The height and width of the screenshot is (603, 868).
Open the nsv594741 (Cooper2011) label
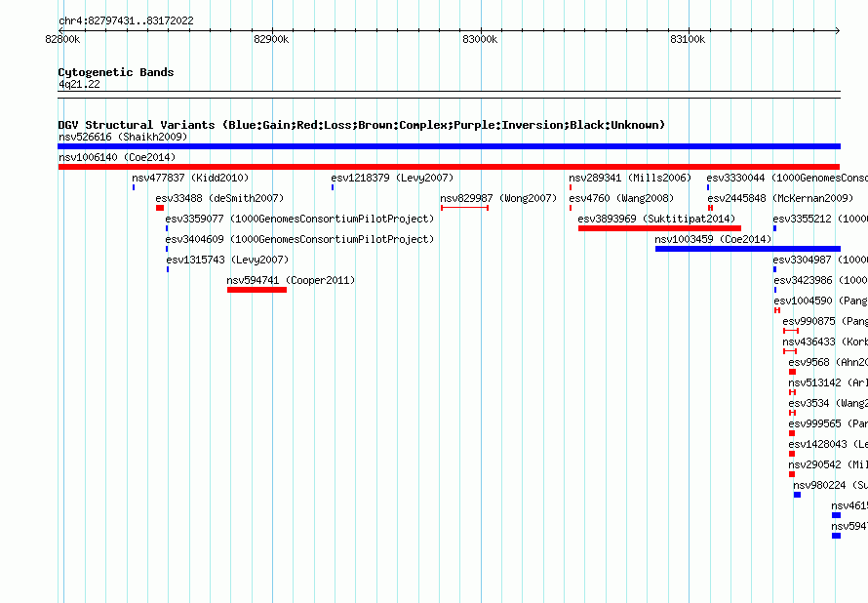click(291, 280)
